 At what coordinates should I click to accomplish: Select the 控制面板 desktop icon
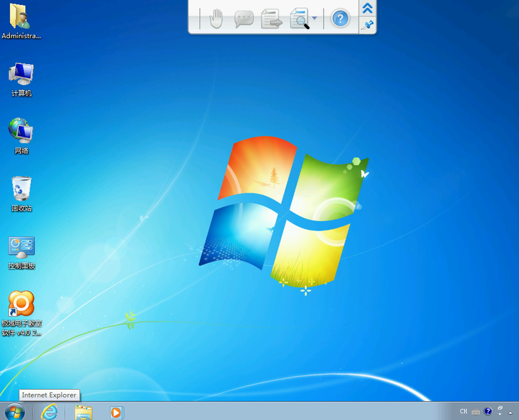21,253
